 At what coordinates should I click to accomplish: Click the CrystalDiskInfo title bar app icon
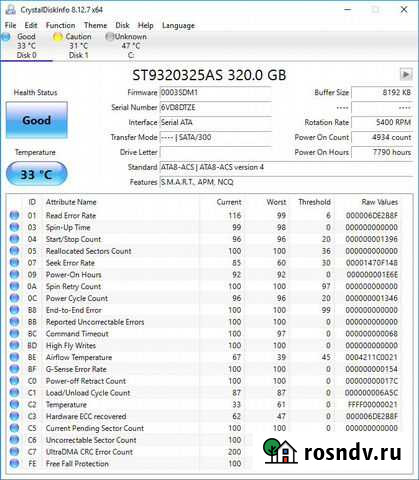click(x=10, y=10)
